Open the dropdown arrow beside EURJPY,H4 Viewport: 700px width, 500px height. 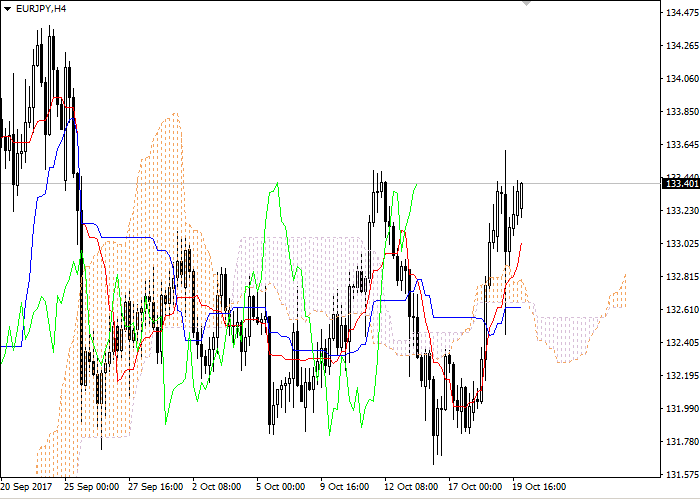(7, 9)
